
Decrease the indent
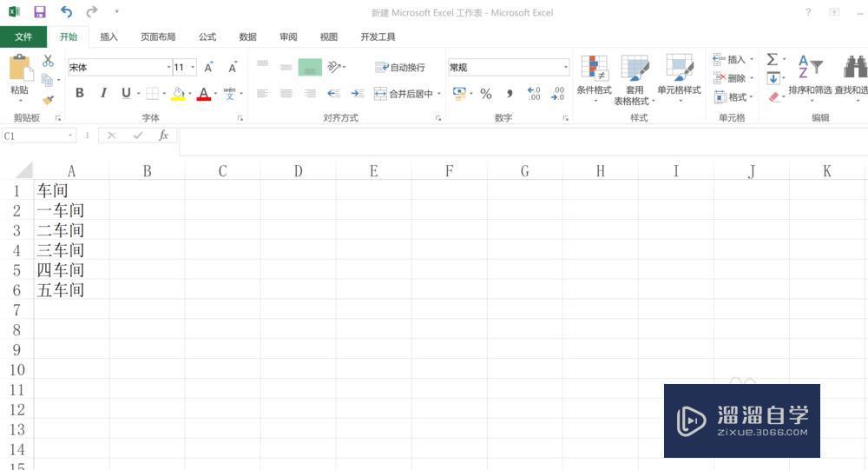click(333, 93)
